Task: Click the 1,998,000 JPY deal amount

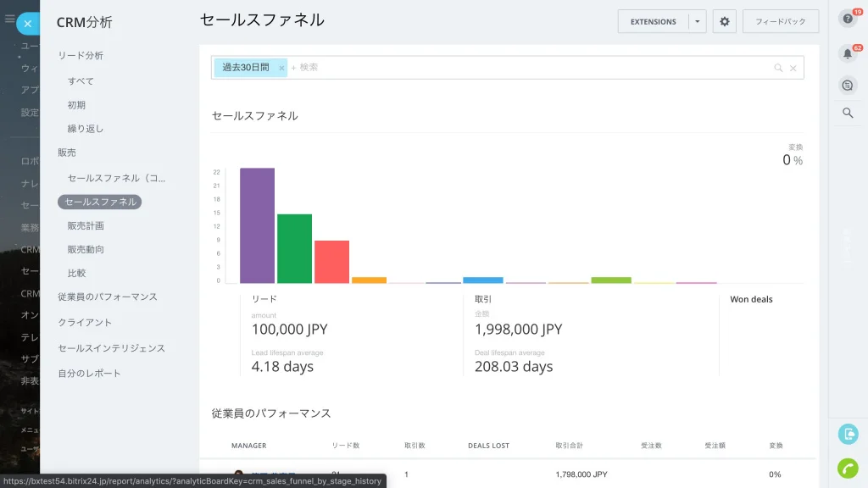Action: coord(518,330)
